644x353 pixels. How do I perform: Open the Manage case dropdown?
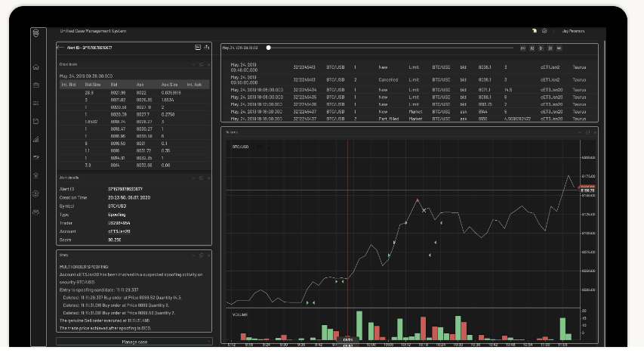coord(134,342)
